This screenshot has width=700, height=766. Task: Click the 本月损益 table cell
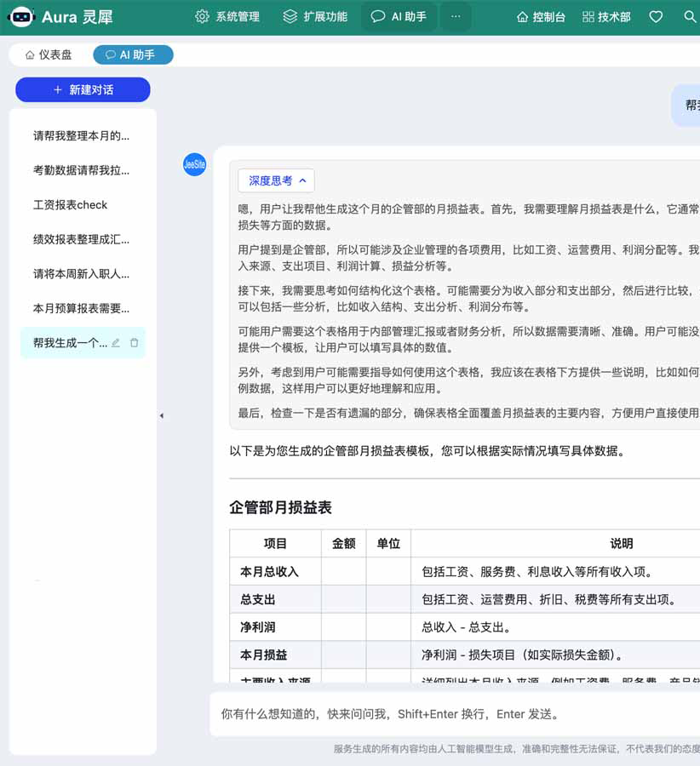pyautogui.click(x=275, y=655)
